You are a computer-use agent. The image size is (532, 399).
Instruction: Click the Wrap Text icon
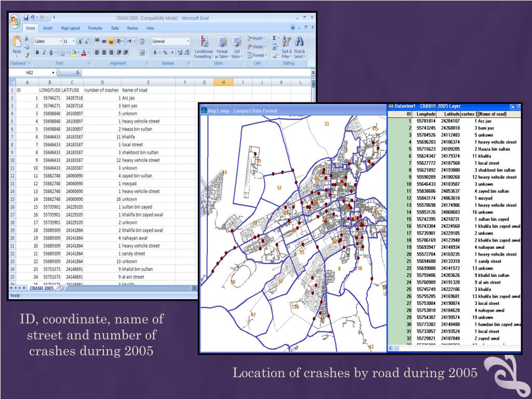[x=142, y=42]
